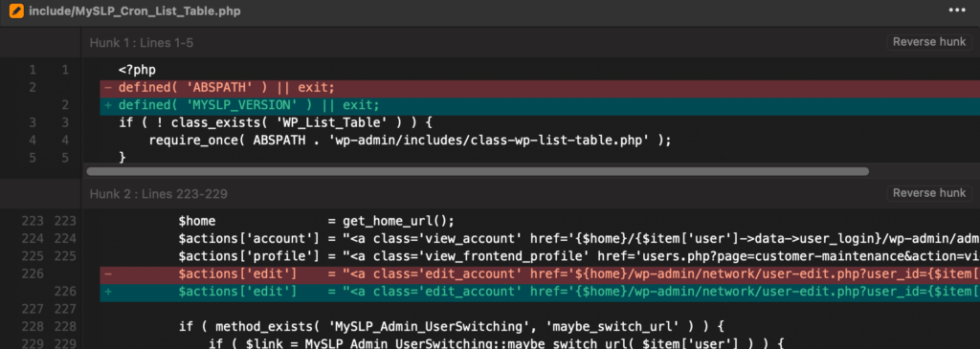Select file name include/MySLP_Cron_List_Table.php
980x349 pixels.
point(134,11)
